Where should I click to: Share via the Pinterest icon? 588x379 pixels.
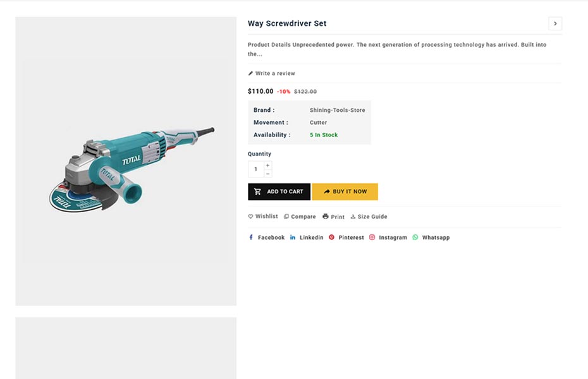coord(331,238)
